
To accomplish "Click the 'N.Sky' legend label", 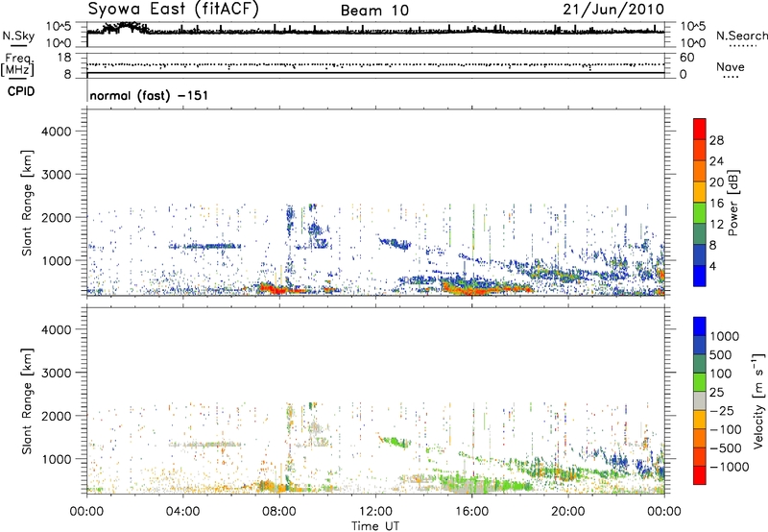I will (x=18, y=36).
